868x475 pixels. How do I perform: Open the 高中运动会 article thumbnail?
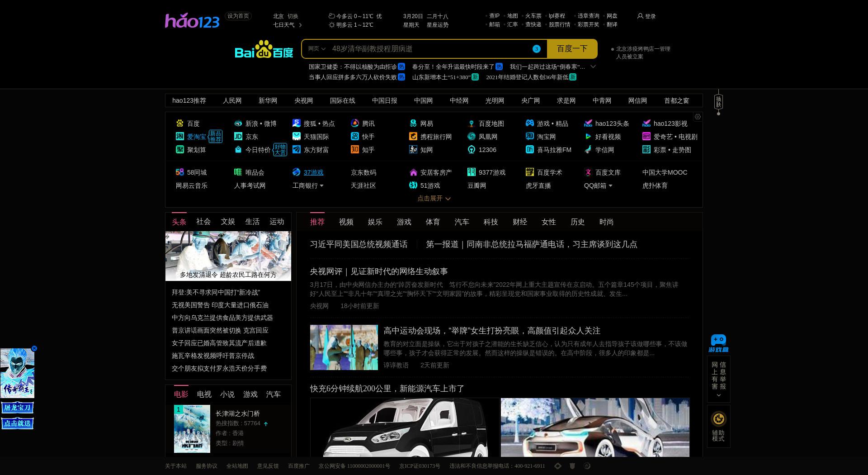(344, 347)
